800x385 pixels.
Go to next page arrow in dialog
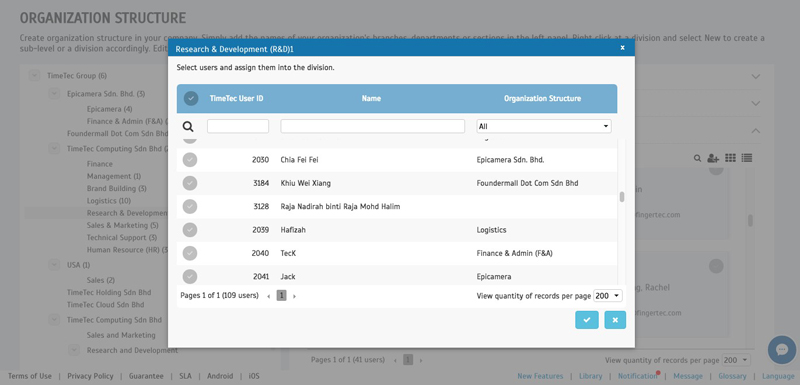(294, 296)
